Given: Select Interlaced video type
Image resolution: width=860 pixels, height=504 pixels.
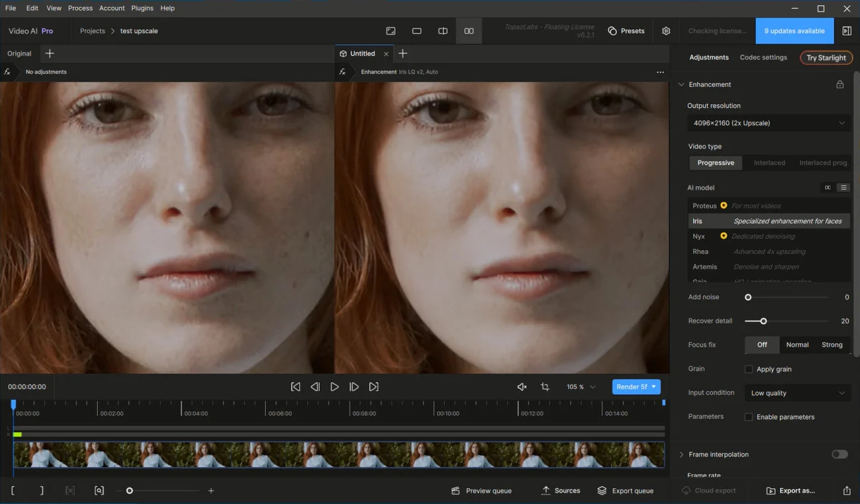Looking at the screenshot, I should pyautogui.click(x=769, y=163).
